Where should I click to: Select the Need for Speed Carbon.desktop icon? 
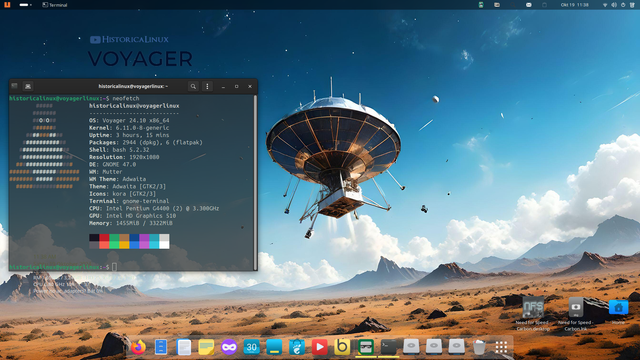[533, 313]
